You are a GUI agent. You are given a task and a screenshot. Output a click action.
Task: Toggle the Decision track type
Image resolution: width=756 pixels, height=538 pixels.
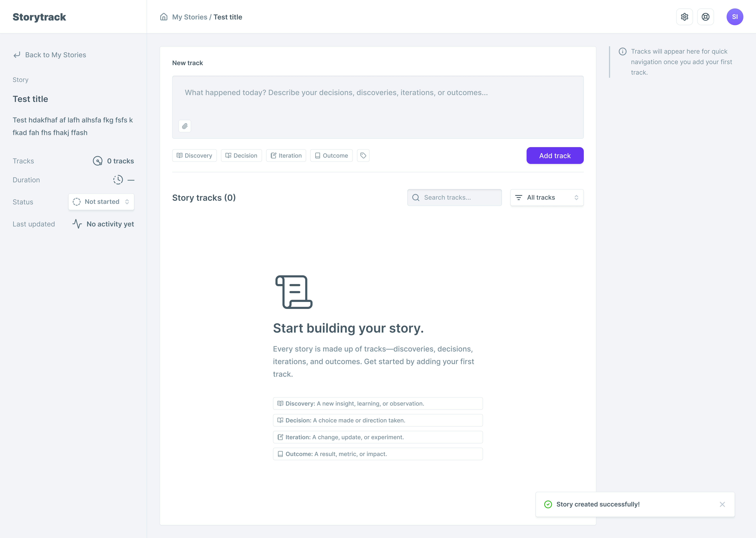click(241, 155)
